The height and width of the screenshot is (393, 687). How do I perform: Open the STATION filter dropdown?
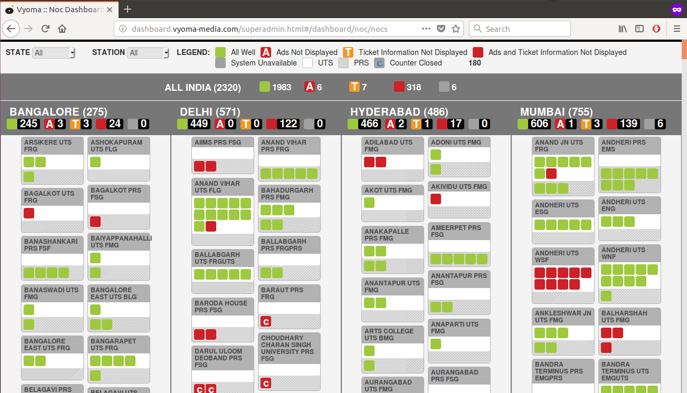[x=148, y=53]
